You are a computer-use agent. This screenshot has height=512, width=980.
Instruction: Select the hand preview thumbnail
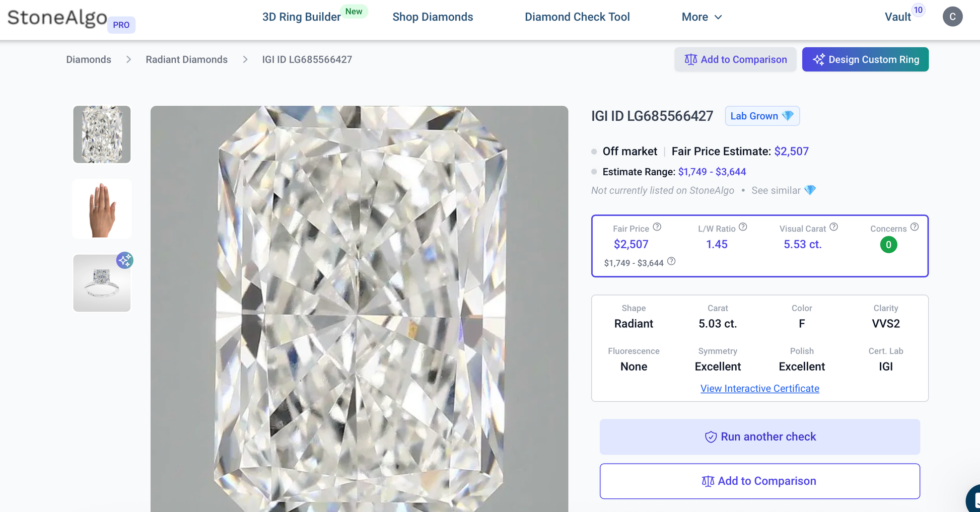[x=102, y=209]
